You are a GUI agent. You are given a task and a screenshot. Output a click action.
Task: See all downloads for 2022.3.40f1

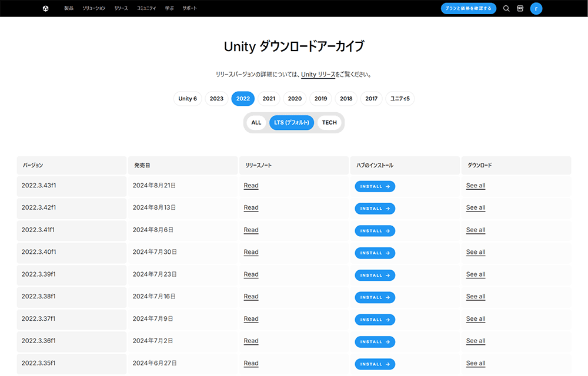point(476,252)
